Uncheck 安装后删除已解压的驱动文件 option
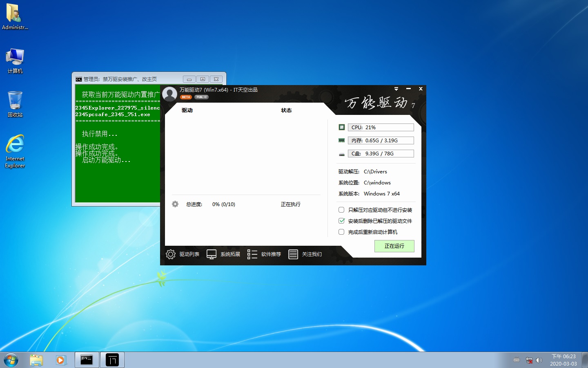 coord(341,221)
